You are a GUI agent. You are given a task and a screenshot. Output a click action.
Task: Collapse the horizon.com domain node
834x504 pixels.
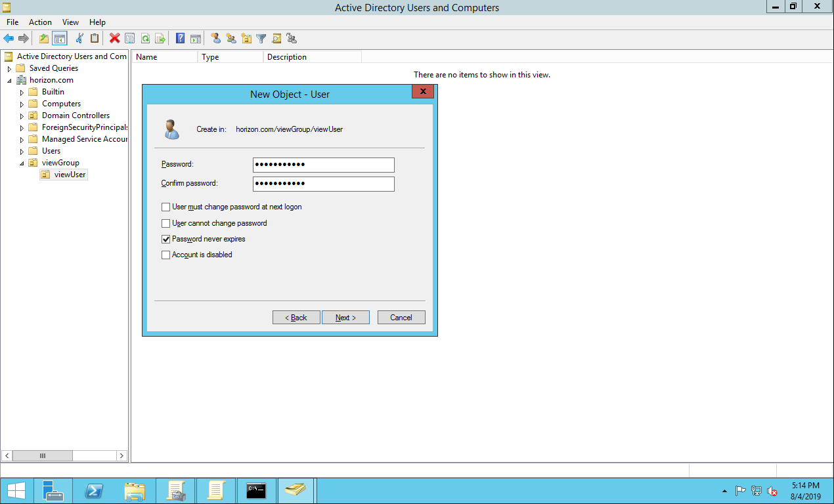click(10, 81)
